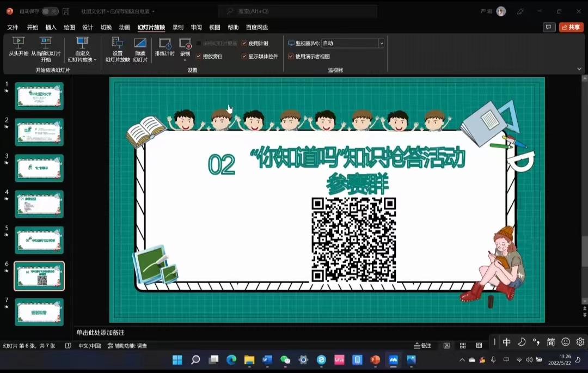Toggle IME 中 Chinese/English mode
This screenshot has height=373, width=588.
(x=507, y=342)
